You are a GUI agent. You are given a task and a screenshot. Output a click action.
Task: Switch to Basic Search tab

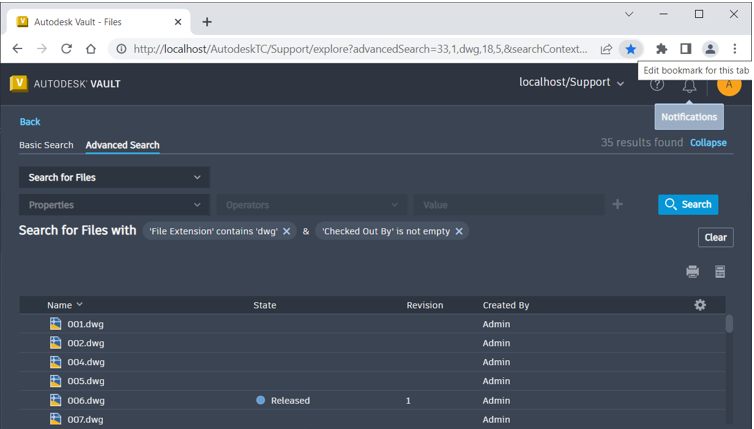pos(46,145)
